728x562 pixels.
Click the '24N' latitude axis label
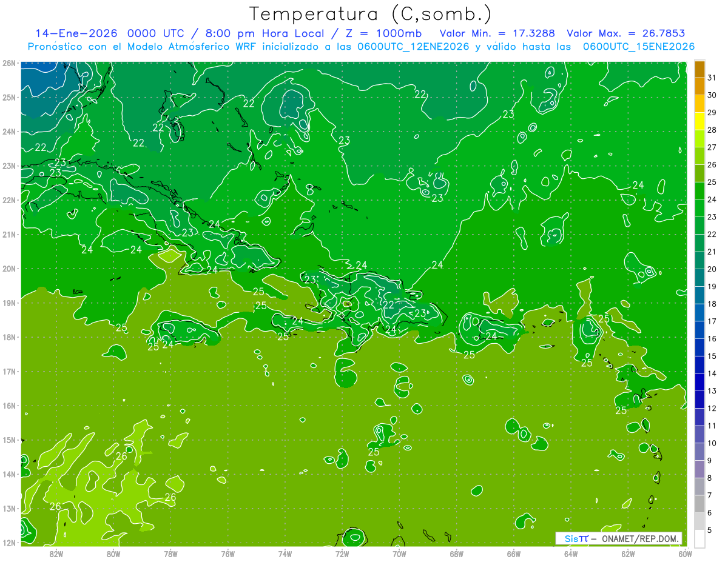[8, 132]
